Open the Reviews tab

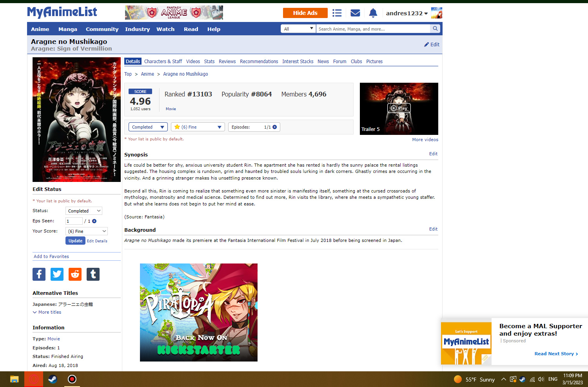[x=227, y=62]
